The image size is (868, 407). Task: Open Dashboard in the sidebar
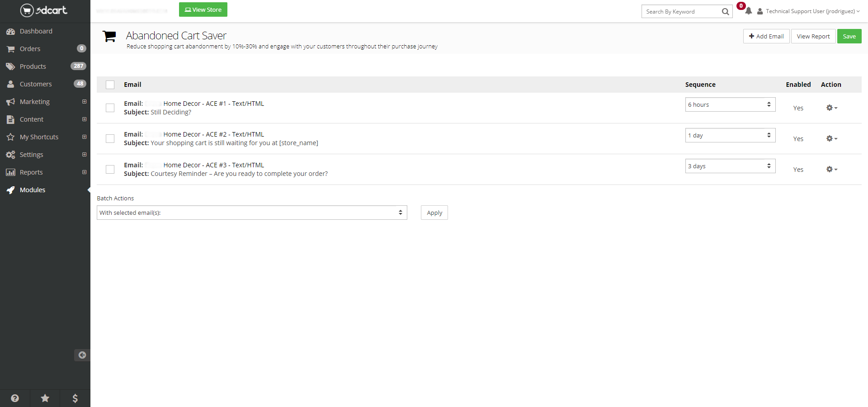tap(36, 31)
